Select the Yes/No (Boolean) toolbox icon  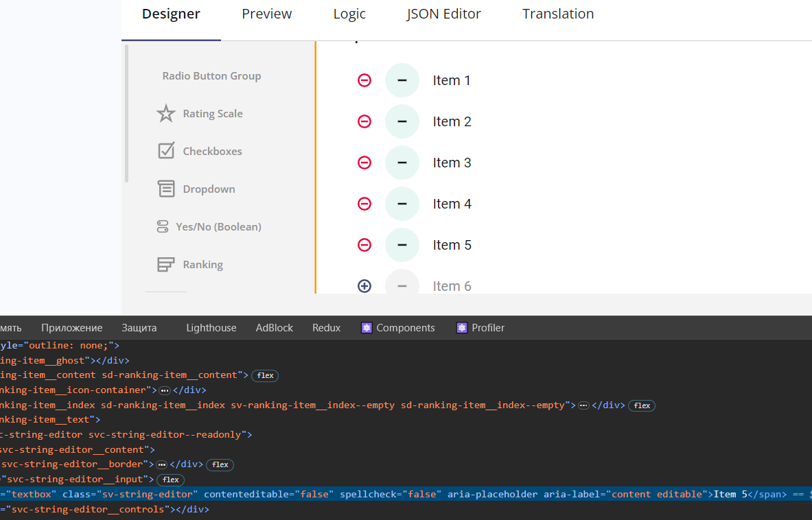click(166, 226)
